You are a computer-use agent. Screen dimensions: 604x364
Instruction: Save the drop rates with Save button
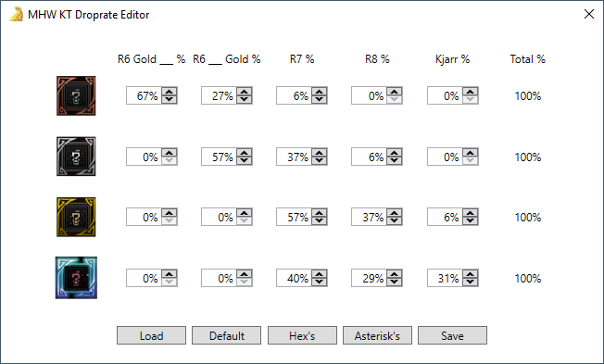pos(452,335)
